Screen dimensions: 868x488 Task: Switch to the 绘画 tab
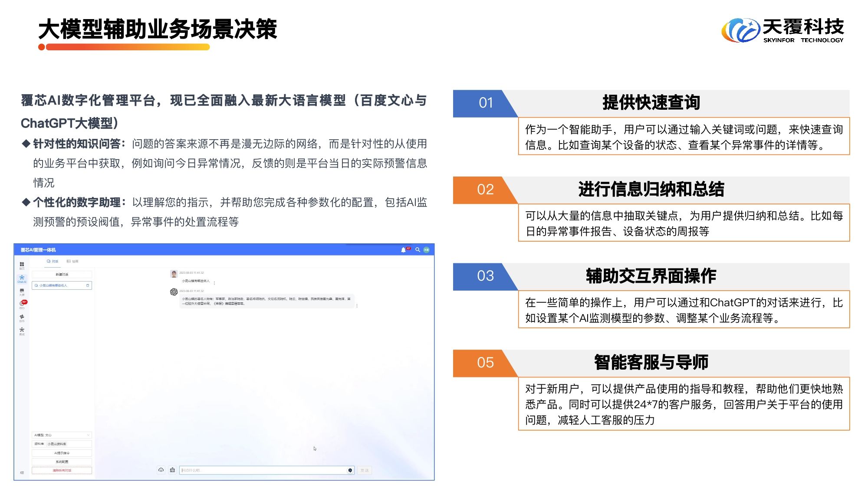pos(72,261)
